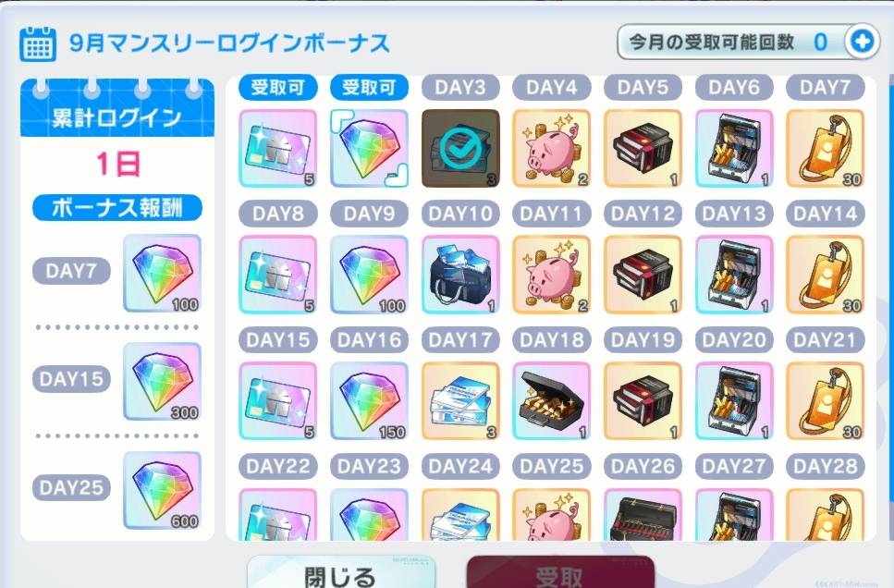Open the DAY15 bonus 300 jewel reward
The width and height of the screenshot is (894, 588).
tap(162, 381)
